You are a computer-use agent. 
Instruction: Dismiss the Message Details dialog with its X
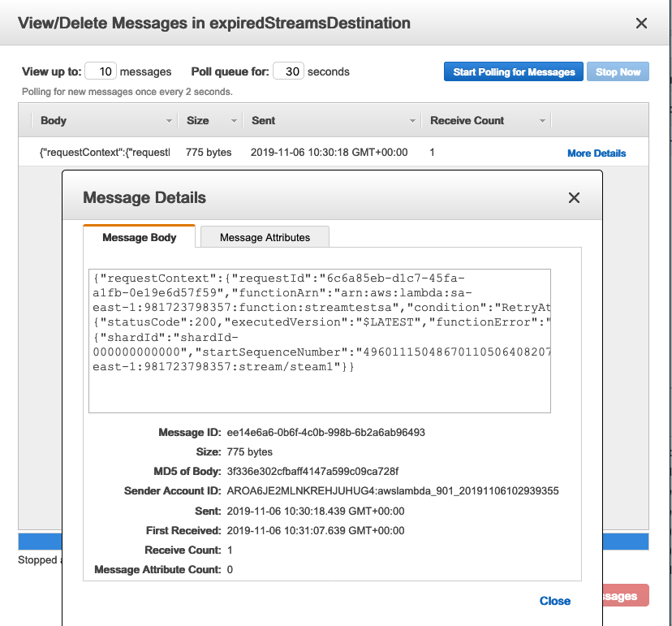coord(574,197)
